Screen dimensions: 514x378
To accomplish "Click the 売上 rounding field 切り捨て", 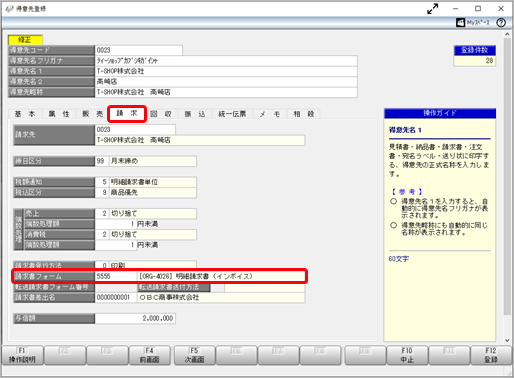I will (153, 213).
